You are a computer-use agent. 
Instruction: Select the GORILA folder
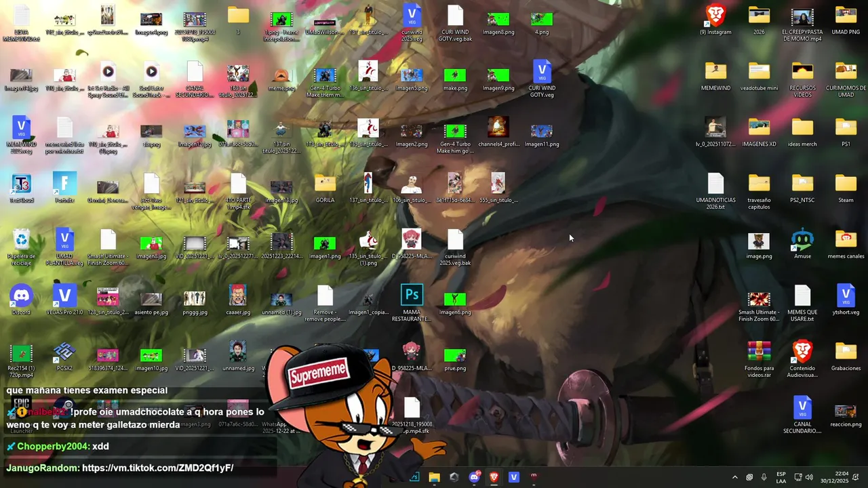pos(325,188)
